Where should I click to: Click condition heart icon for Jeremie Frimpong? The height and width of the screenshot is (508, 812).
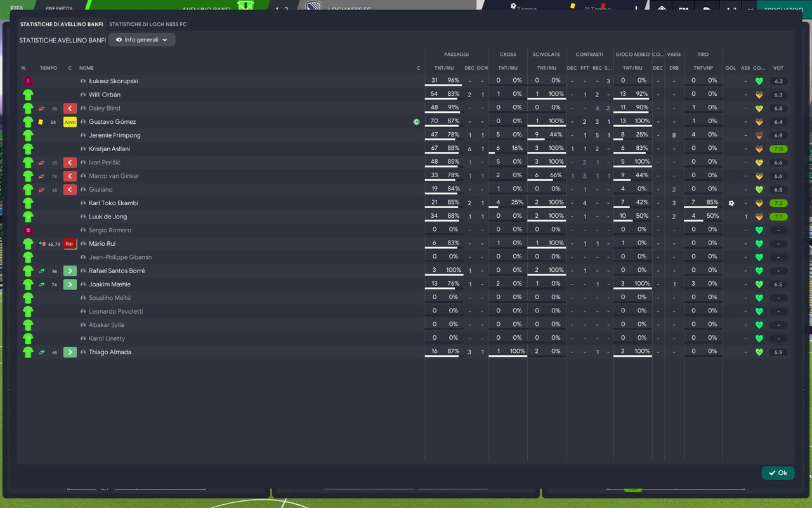[759, 135]
